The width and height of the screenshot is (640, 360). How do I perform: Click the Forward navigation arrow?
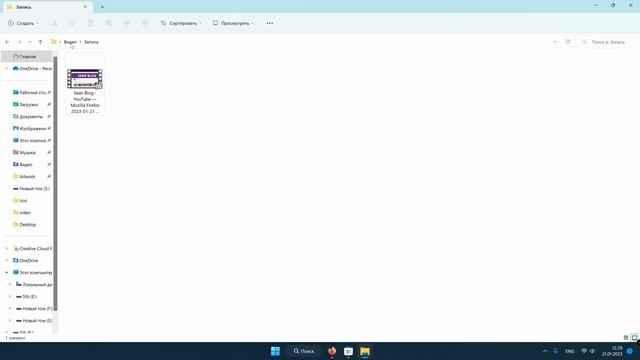pyautogui.click(x=19, y=42)
